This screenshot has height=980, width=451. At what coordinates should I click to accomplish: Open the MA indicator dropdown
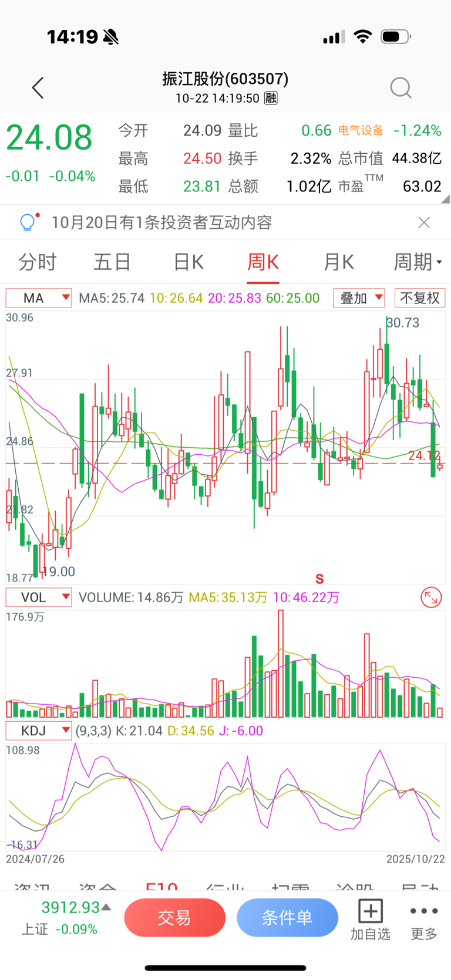39,298
